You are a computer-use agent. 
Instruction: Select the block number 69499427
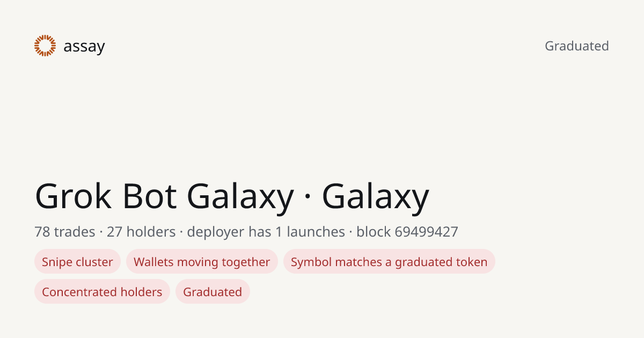tap(426, 232)
